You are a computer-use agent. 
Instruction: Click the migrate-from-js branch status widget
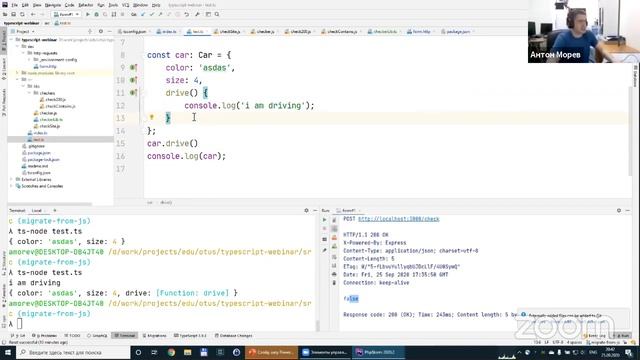click(x=603, y=342)
